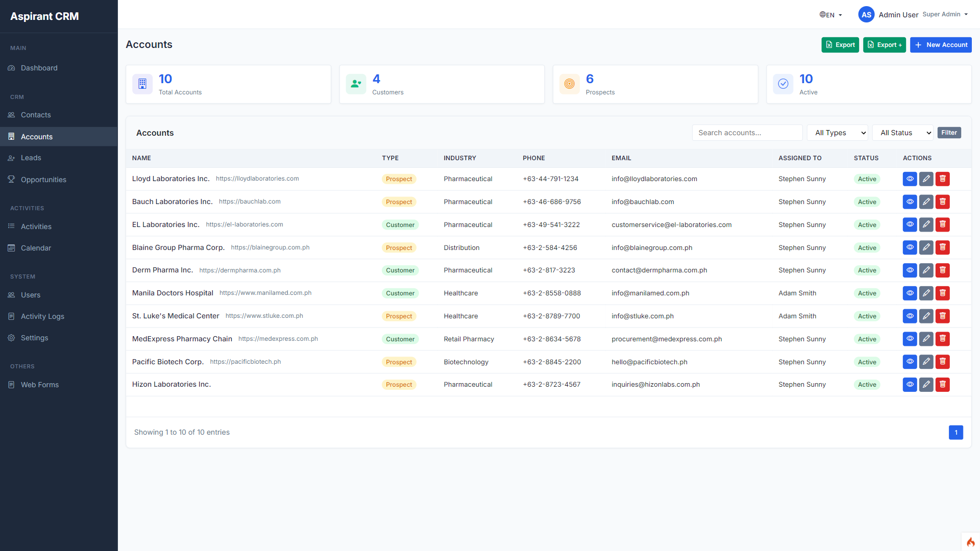Click the search accounts input field
Viewport: 980px width, 551px height.
click(x=747, y=133)
